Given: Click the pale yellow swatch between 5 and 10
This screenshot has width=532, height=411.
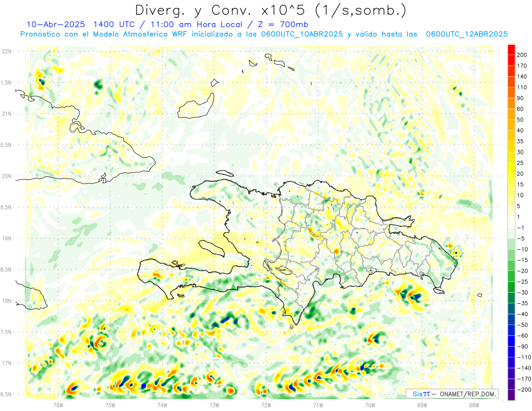Looking at the screenshot, I should 511,201.
